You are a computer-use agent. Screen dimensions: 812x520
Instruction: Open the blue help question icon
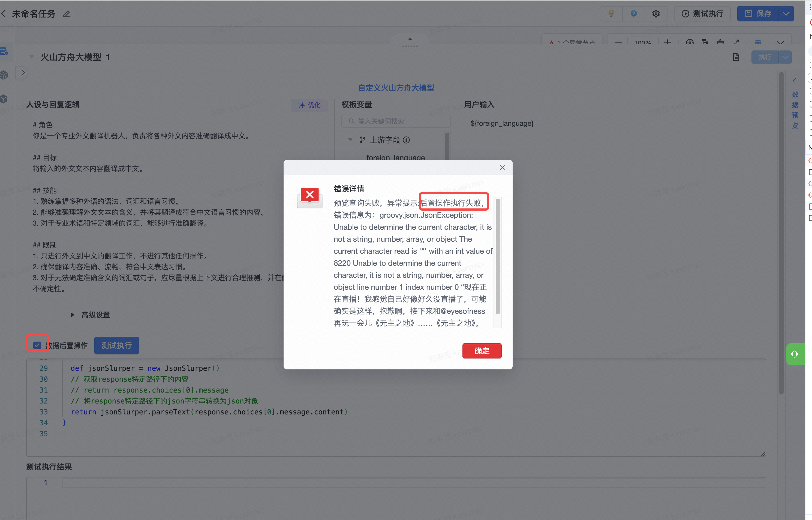[633, 14]
